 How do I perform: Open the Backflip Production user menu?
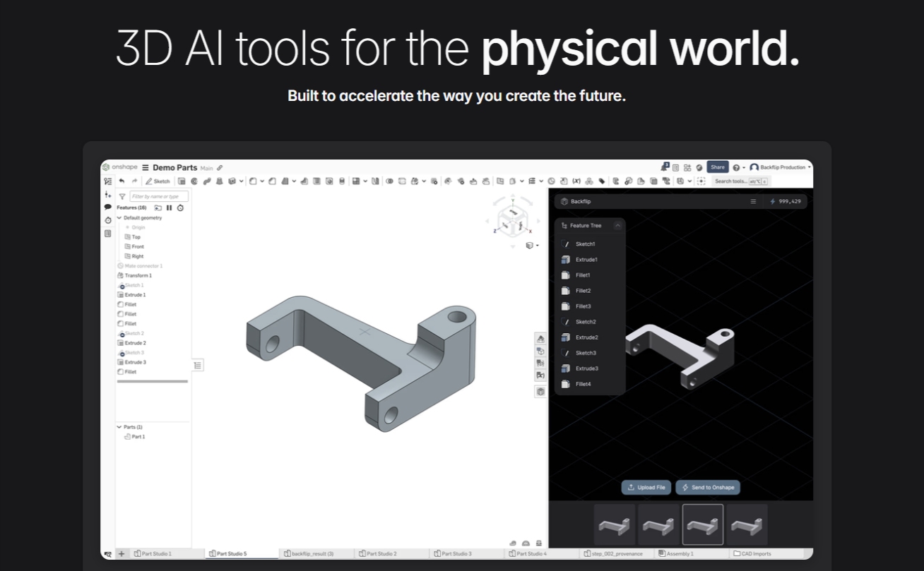click(780, 167)
